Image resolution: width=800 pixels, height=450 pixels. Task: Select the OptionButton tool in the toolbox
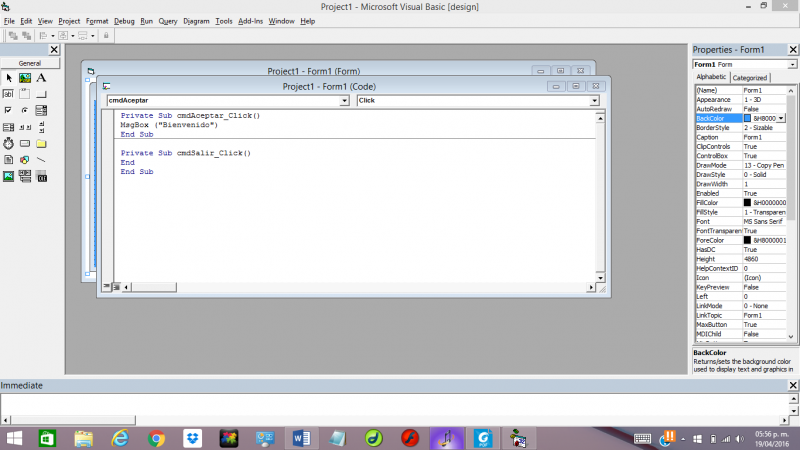click(25, 110)
